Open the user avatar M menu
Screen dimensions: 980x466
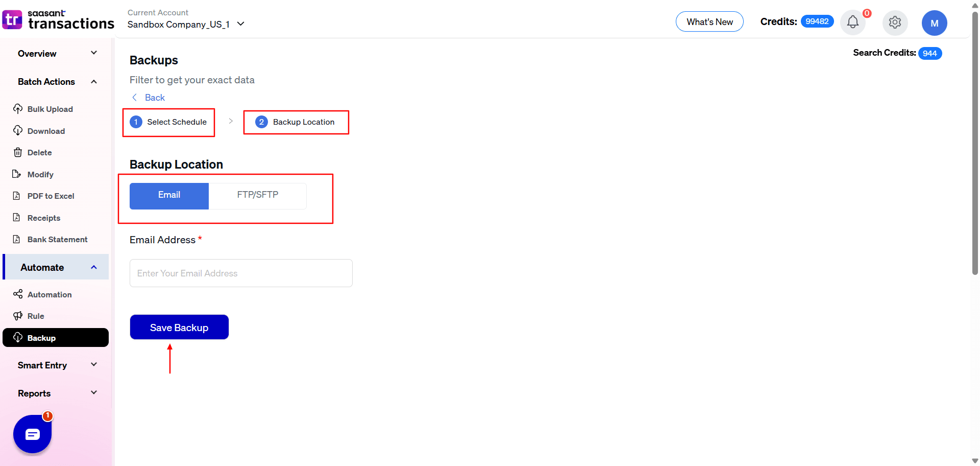point(935,23)
